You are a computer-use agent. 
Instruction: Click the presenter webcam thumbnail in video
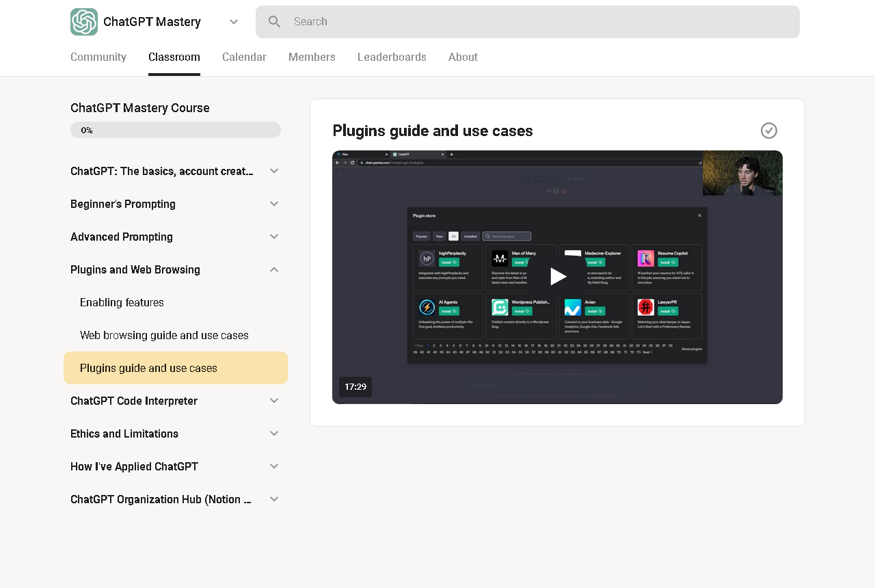click(x=742, y=173)
